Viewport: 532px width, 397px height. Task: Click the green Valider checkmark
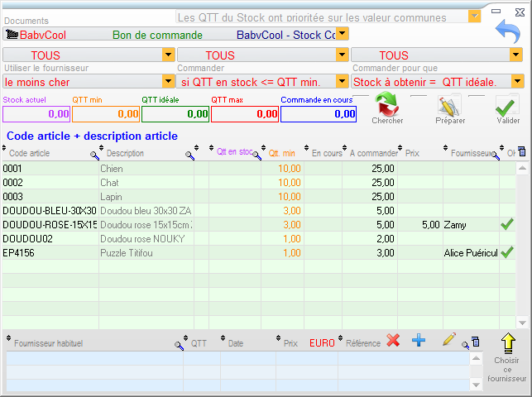coord(507,105)
